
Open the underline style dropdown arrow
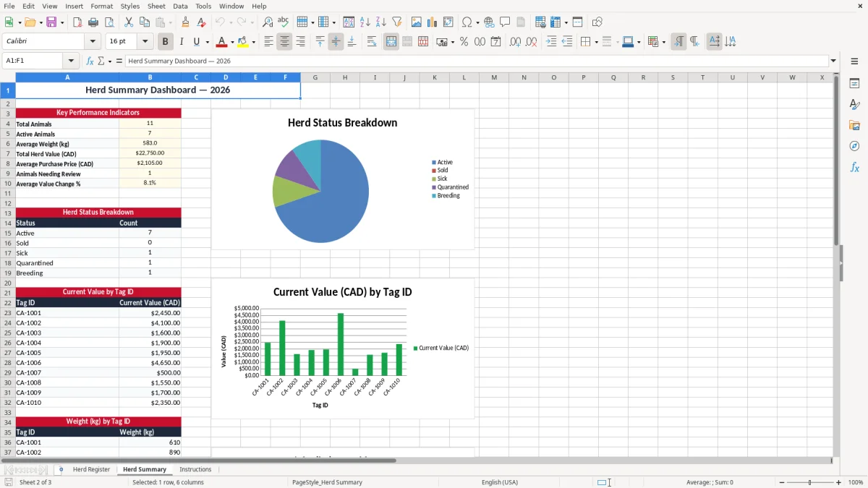[206, 42]
